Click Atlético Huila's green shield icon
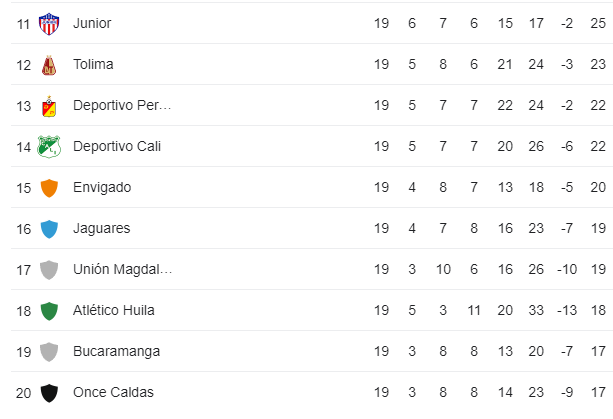Screen dimensions: 613x419 49,311
